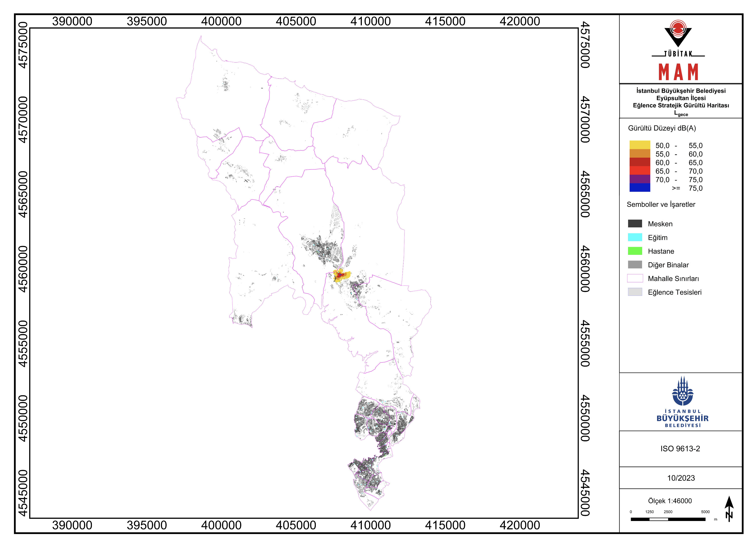Click the 'Eyüpsultan İlçesi' title line
Image resolution: width=756 pixels, height=546 pixels.
[x=681, y=98]
